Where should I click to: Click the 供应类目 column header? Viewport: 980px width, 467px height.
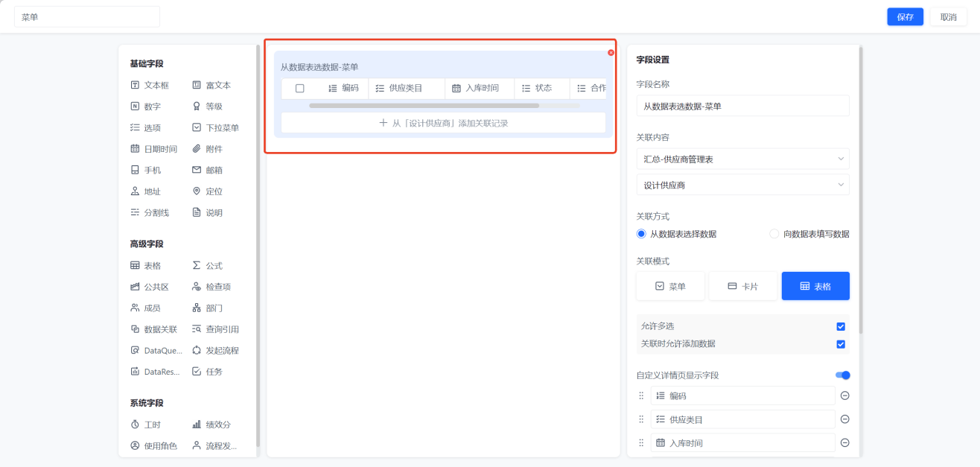coord(407,88)
